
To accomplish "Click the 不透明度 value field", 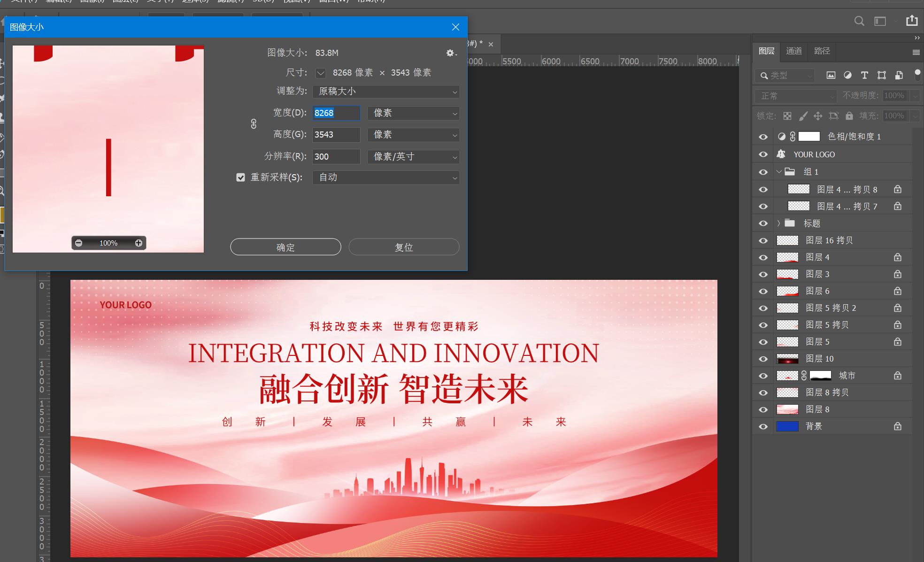I will (896, 96).
